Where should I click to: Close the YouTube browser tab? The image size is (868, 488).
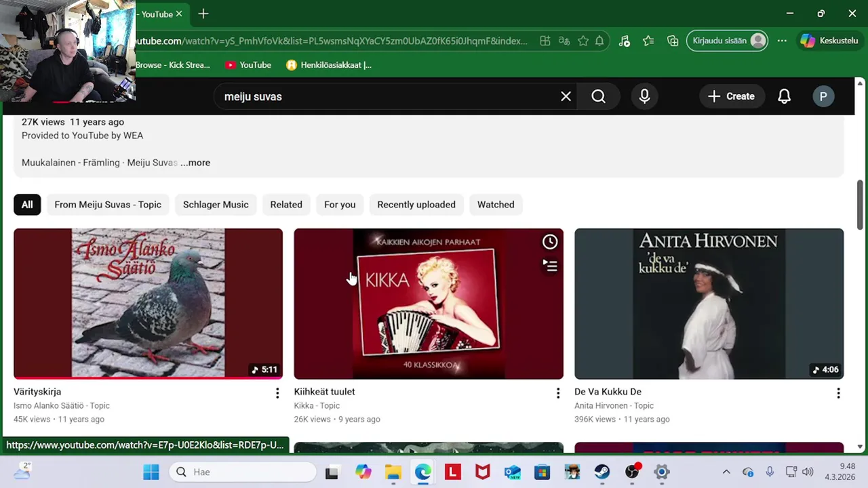click(x=179, y=14)
